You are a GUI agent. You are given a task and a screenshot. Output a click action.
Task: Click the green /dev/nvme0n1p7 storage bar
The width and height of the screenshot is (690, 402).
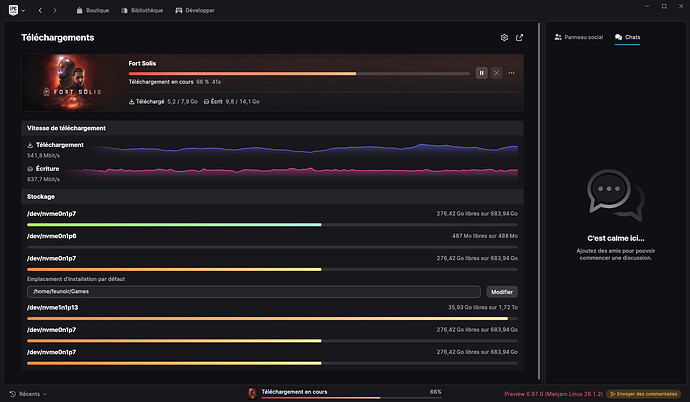(x=272, y=225)
